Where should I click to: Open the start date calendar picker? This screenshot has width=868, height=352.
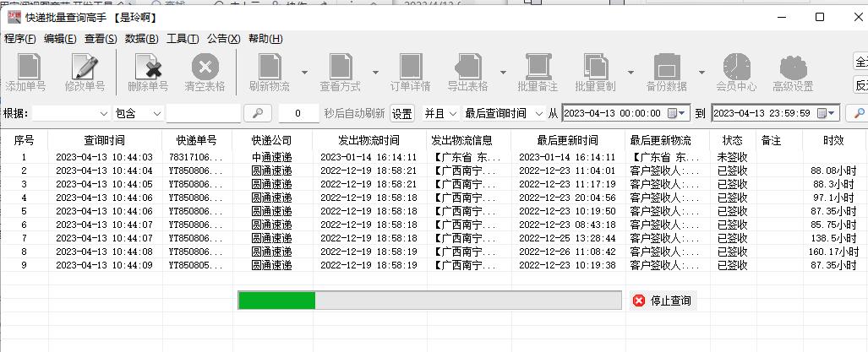click(x=676, y=113)
